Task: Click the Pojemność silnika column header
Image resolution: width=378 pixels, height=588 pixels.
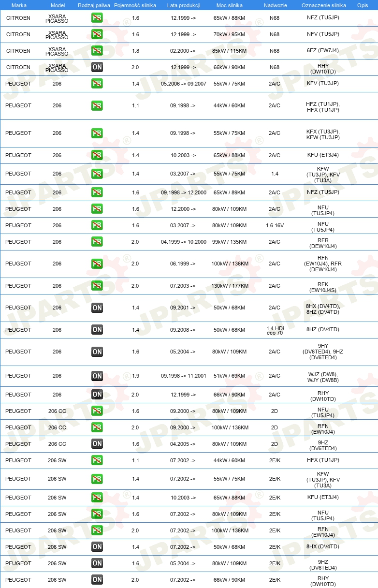Action: (135, 5)
